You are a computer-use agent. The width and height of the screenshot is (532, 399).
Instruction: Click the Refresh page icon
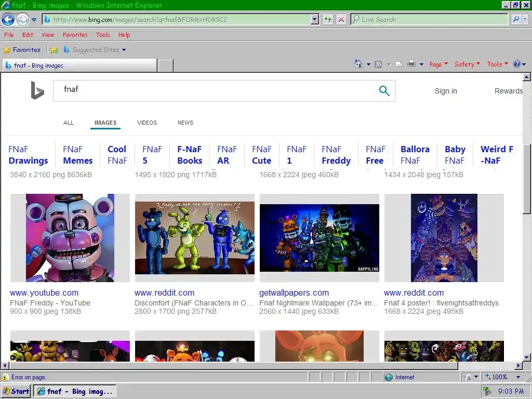pyautogui.click(x=327, y=19)
